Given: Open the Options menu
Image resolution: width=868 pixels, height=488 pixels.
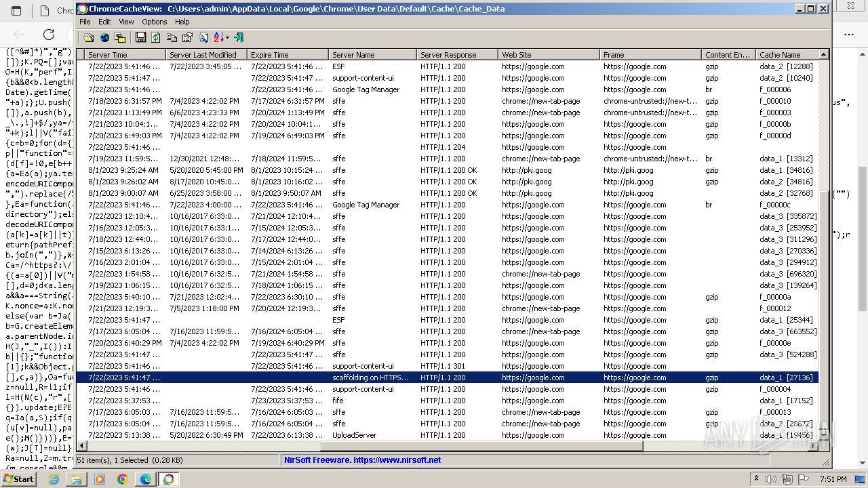Looking at the screenshot, I should click(x=155, y=22).
